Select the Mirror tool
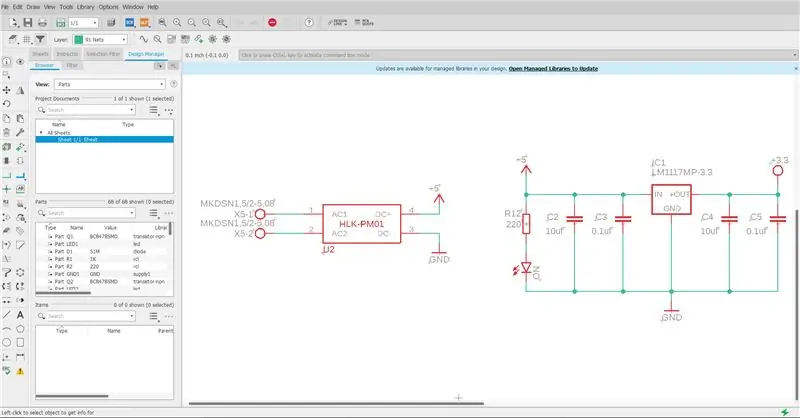This screenshot has height=418, width=800. (20, 90)
